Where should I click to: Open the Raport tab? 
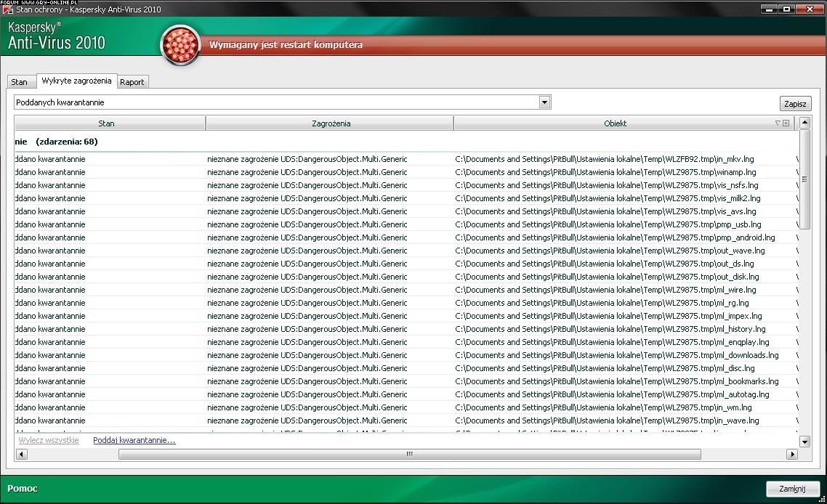132,82
